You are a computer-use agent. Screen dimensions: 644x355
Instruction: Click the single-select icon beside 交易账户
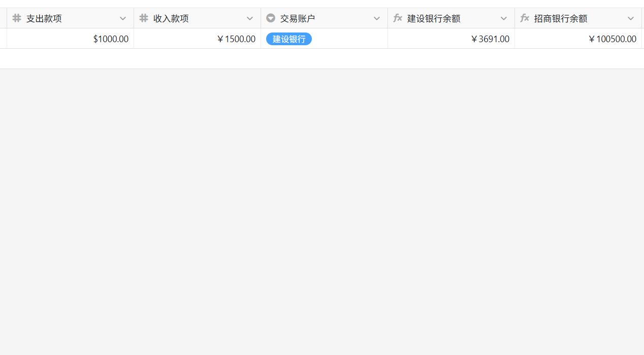tap(271, 18)
